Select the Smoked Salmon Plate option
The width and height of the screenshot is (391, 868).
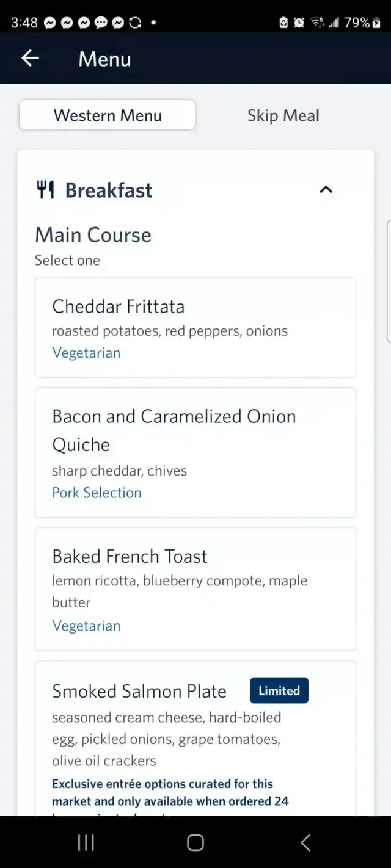pyautogui.click(x=139, y=691)
